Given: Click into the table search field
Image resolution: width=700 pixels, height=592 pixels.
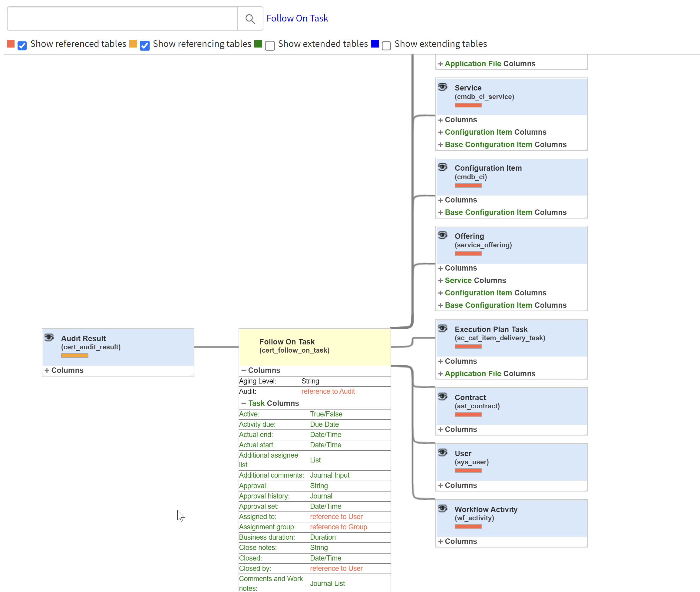Looking at the screenshot, I should tap(122, 19).
